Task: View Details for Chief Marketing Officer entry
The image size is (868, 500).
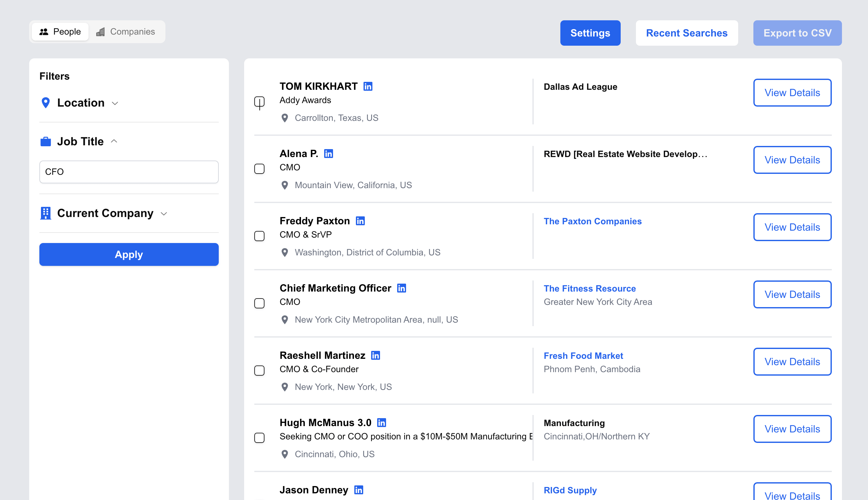Action: pos(792,295)
